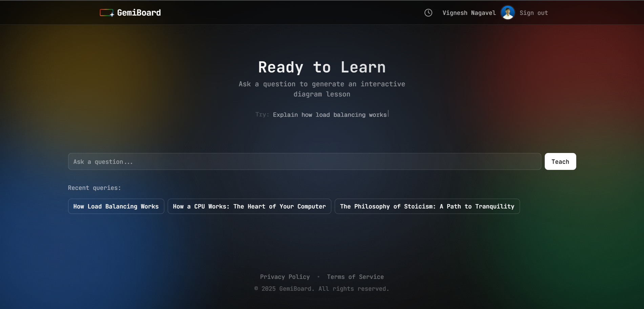Open 'How a CPU Works: The Heart of Your Computer'
Screen dimensions: 644x309
point(249,206)
